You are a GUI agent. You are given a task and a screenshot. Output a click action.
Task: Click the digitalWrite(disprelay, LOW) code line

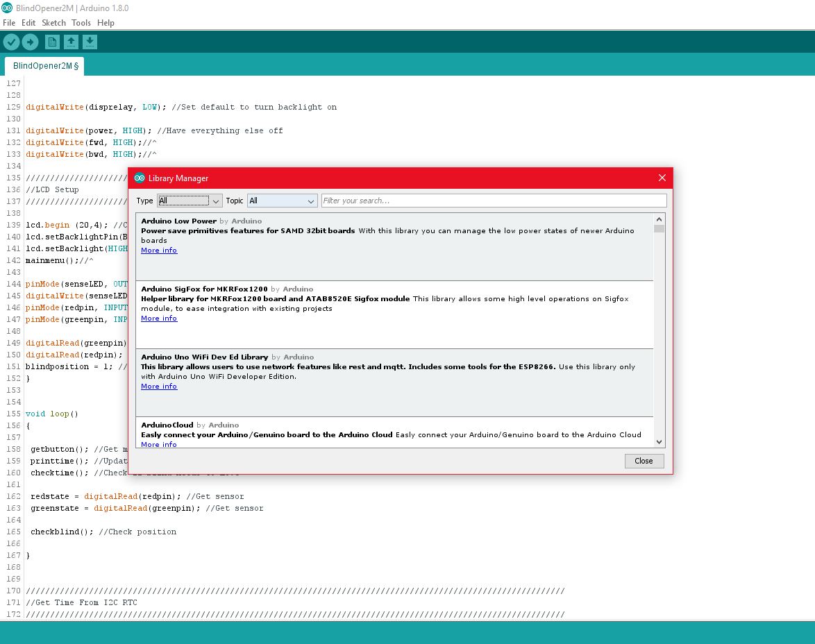click(181, 107)
